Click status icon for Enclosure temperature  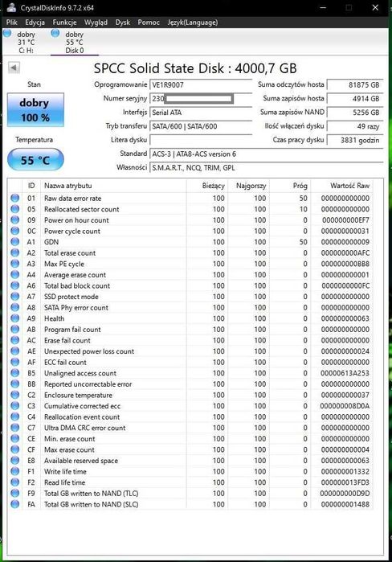click(15, 395)
